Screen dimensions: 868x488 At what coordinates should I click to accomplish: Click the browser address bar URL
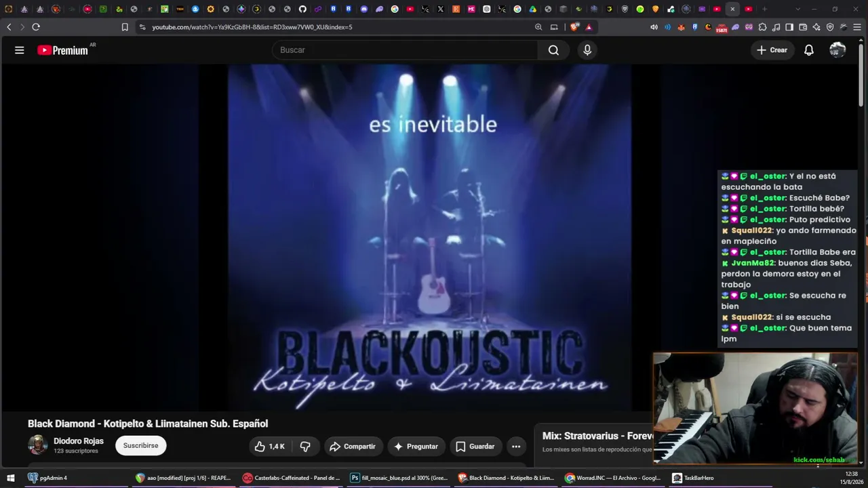click(x=252, y=27)
